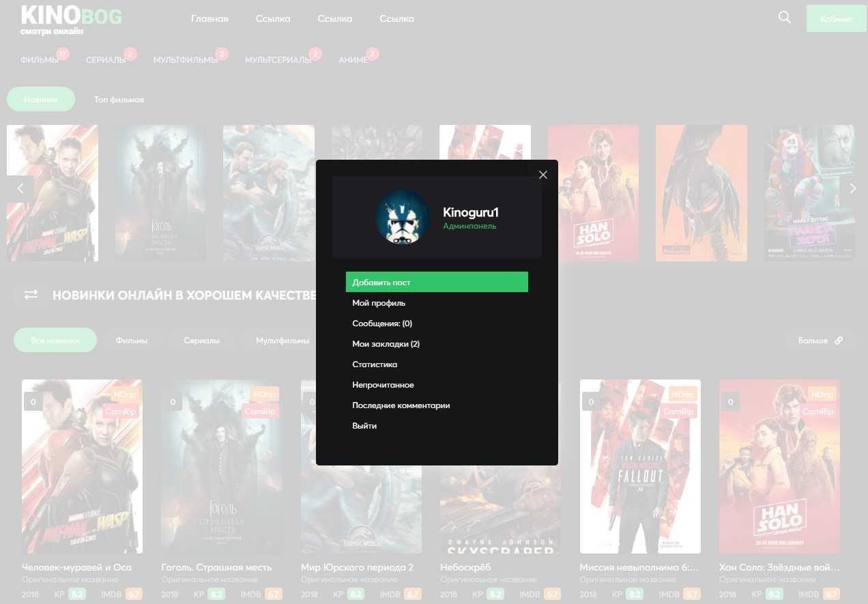Open Сообщения: (0) entry
Viewport: 868px width, 604px height.
click(x=382, y=323)
